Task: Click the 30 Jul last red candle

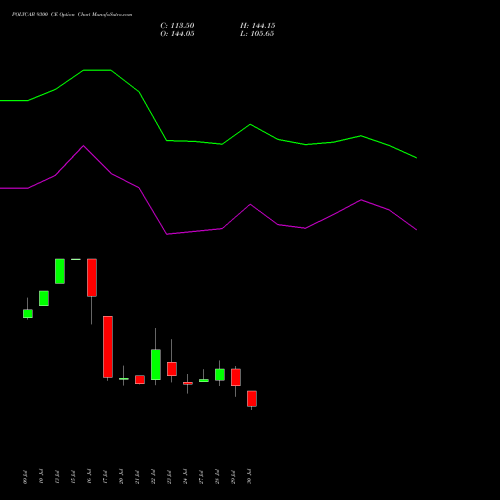Action: click(x=252, y=398)
